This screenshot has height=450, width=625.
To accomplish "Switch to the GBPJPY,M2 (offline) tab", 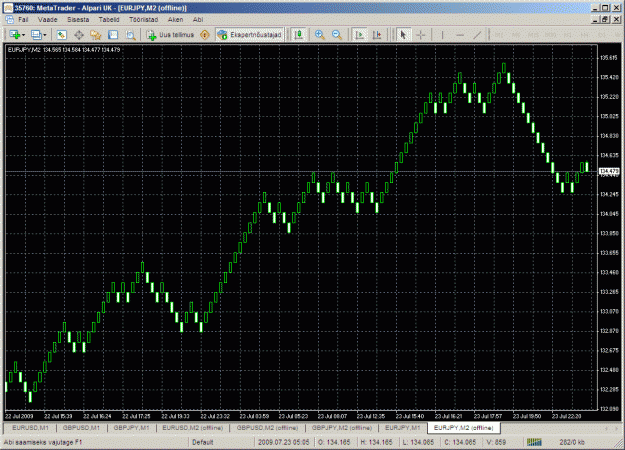I will [342, 428].
